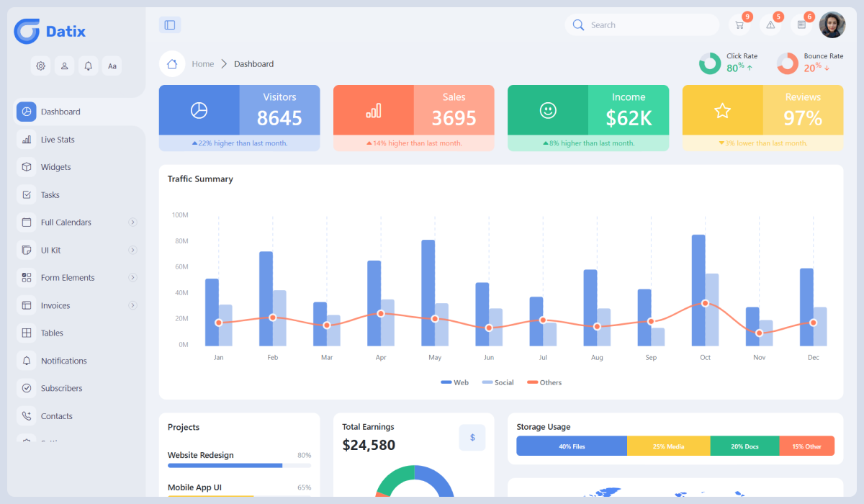Expand the UI Kit submenu arrow
The image size is (864, 504).
(132, 250)
